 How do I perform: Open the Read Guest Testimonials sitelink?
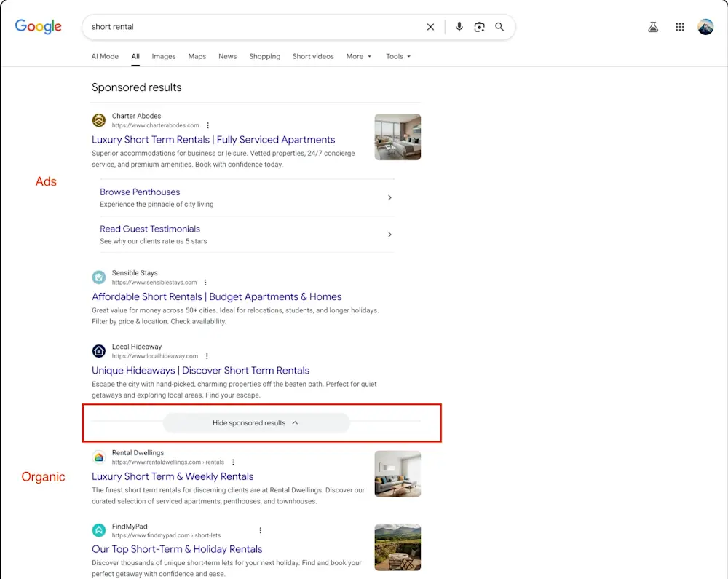coord(150,229)
